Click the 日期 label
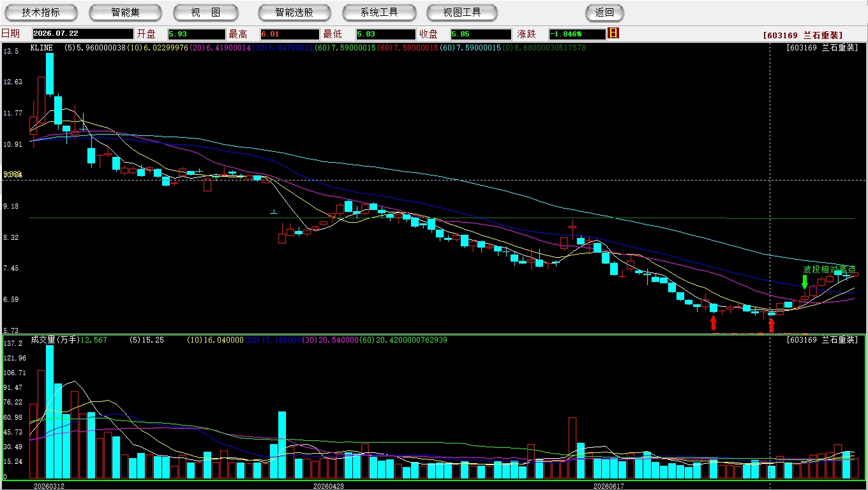The height and width of the screenshot is (490, 868). point(10,34)
